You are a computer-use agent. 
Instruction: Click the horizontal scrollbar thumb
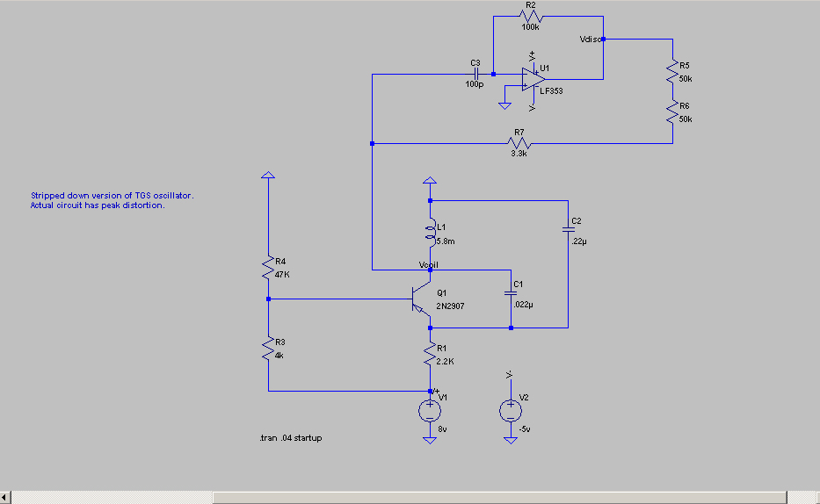(x=499, y=498)
